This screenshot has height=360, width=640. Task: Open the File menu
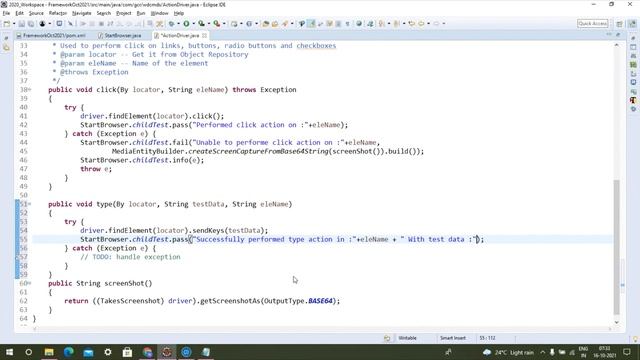click(x=6, y=13)
